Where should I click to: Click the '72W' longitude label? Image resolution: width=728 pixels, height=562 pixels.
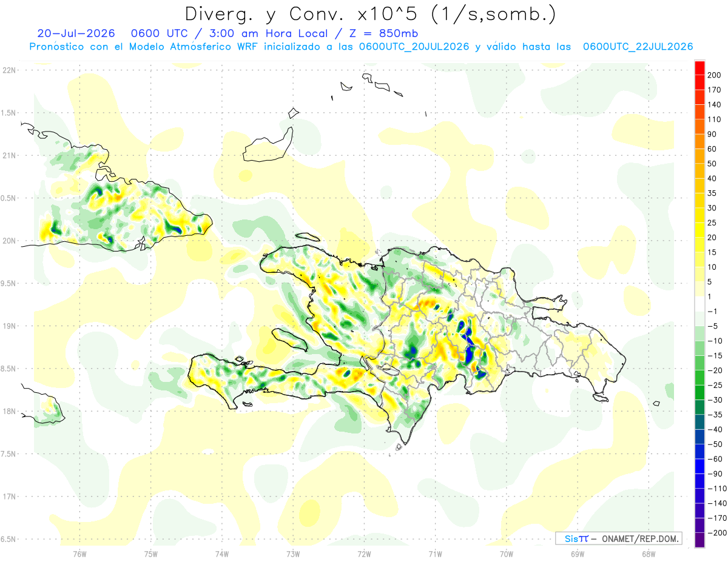pyautogui.click(x=364, y=553)
